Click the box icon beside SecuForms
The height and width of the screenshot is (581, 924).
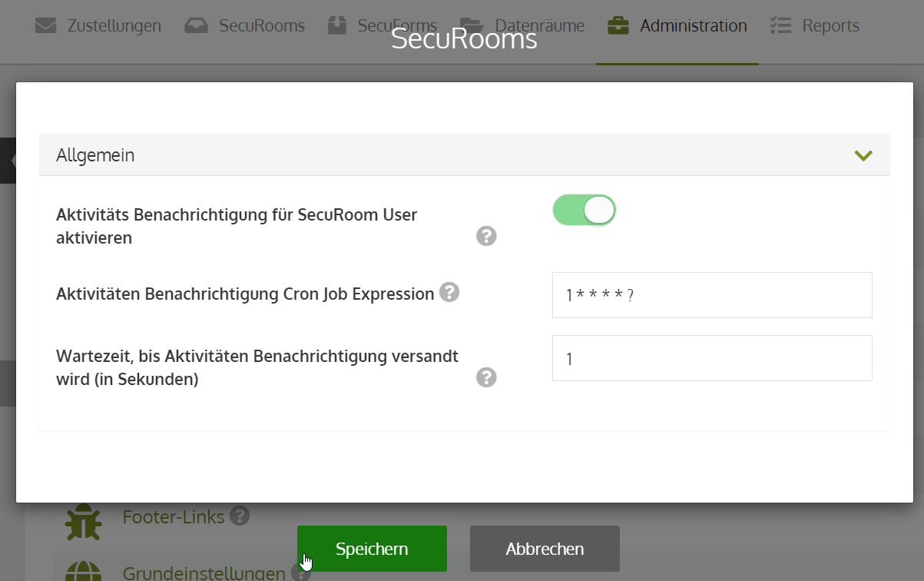tap(337, 26)
